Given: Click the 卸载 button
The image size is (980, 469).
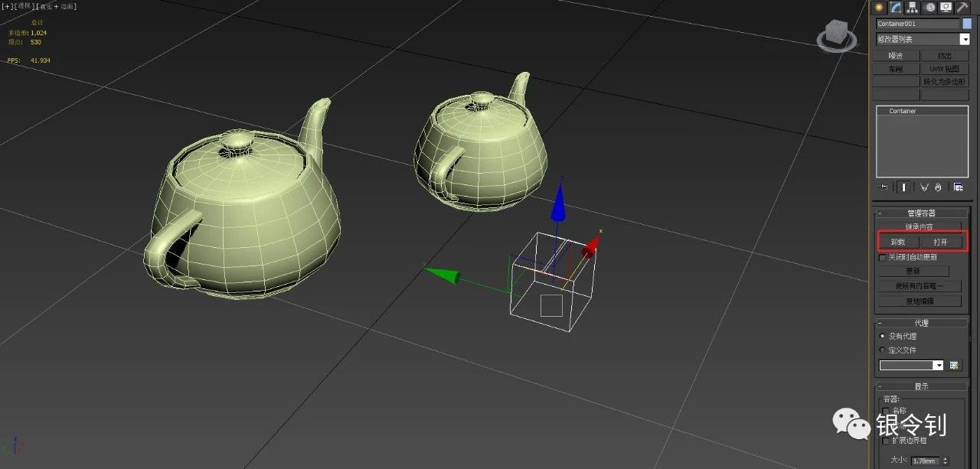Looking at the screenshot, I should pyautogui.click(x=898, y=242).
